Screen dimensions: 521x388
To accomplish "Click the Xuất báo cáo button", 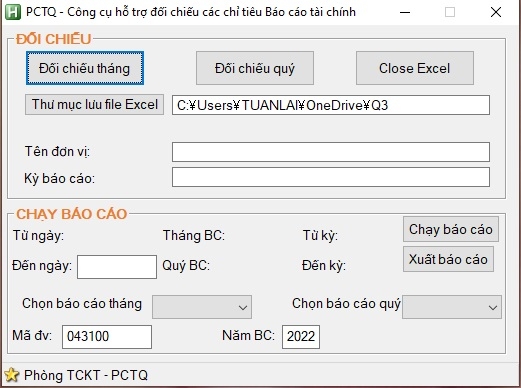I will click(448, 259).
